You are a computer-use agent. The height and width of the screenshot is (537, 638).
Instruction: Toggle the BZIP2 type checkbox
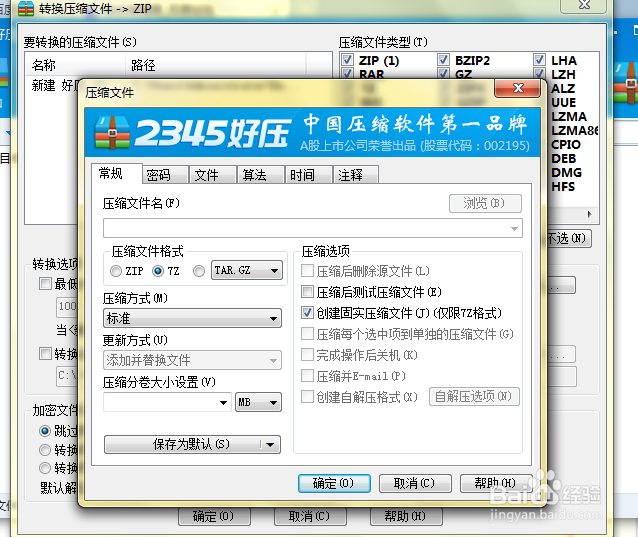coord(443,60)
